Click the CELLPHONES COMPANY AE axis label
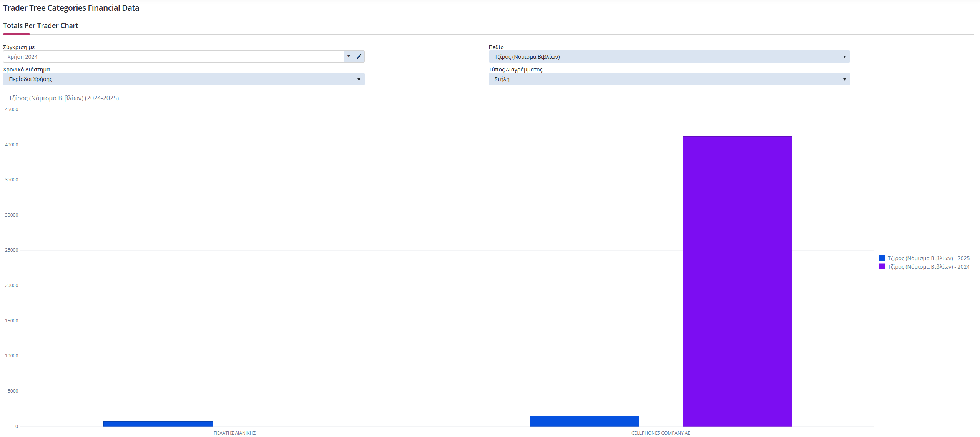 coord(661,433)
